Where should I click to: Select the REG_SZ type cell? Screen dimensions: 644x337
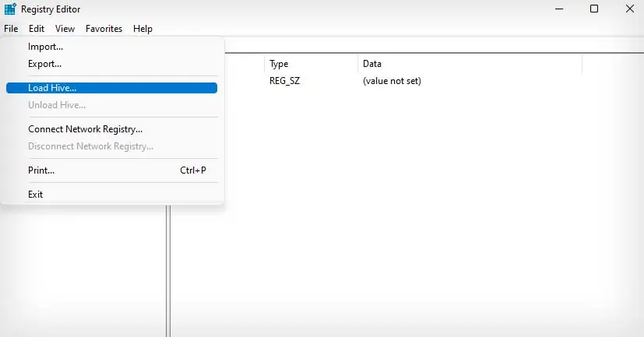click(285, 81)
